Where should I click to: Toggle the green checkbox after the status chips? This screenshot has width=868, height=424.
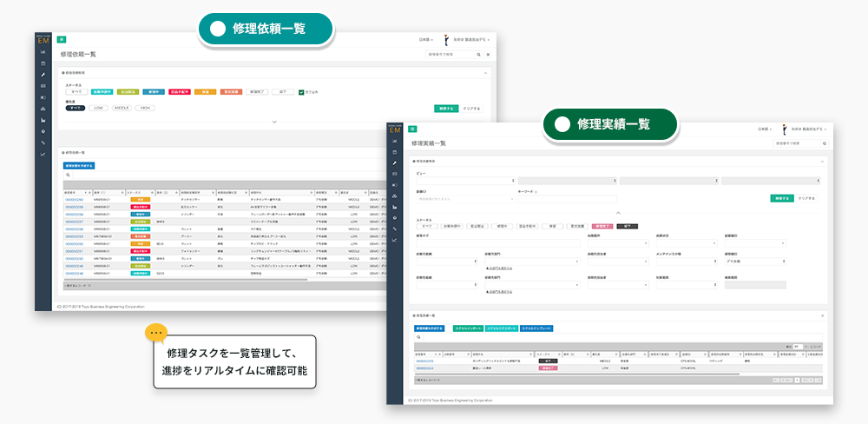301,92
